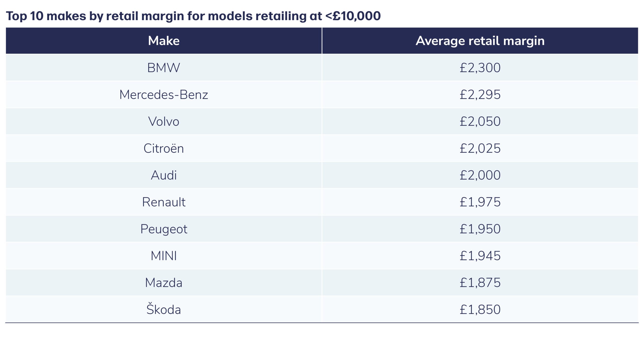This screenshot has width=644, height=337.
Task: Click the Volvo row label
Action: [x=164, y=121]
